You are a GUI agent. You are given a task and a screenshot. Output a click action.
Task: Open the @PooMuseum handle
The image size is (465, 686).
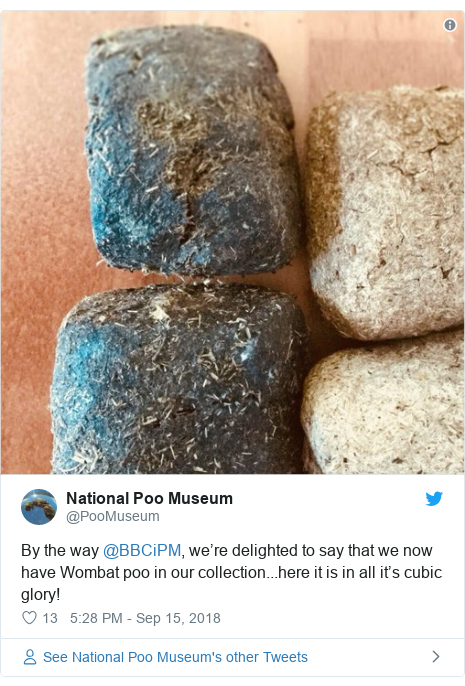(113, 516)
